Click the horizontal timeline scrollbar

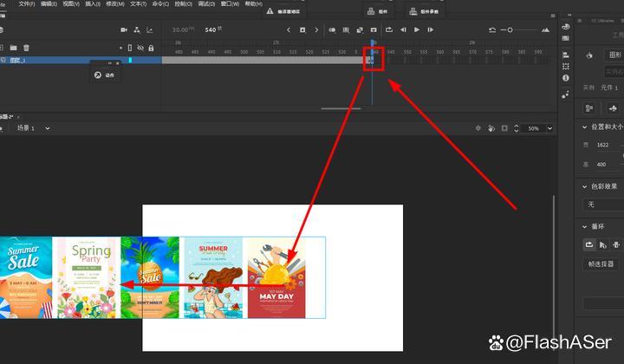pos(341,108)
